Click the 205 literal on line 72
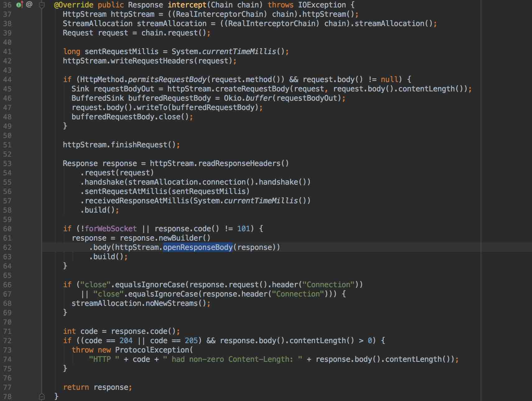Screen dimensions: 532x401 (191, 341)
